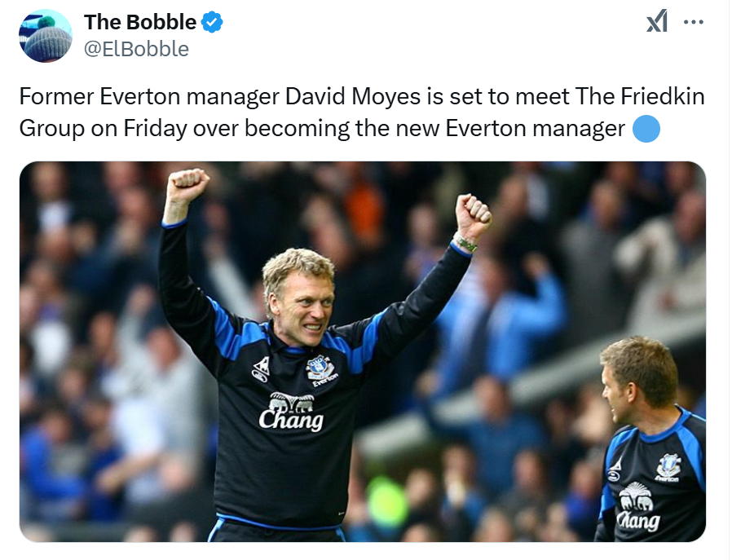
Task: Click the tweet text about David Moyes
Action: [362, 112]
